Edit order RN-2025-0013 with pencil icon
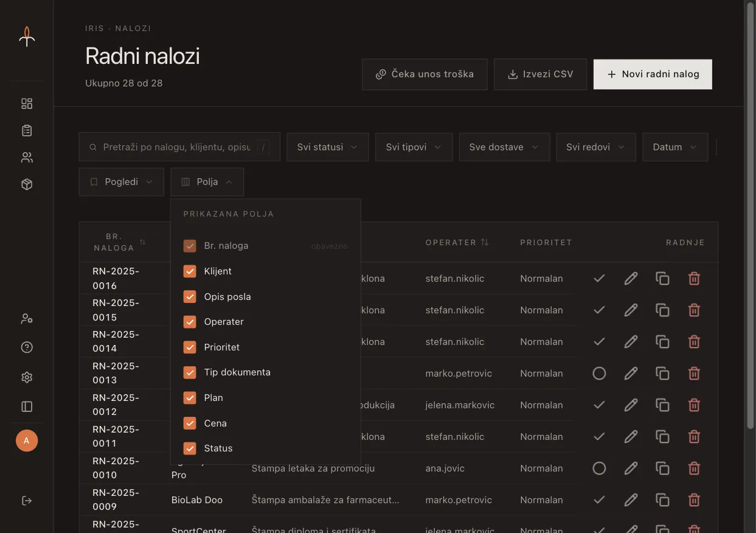Viewport: 756px width, 533px height. 631,373
